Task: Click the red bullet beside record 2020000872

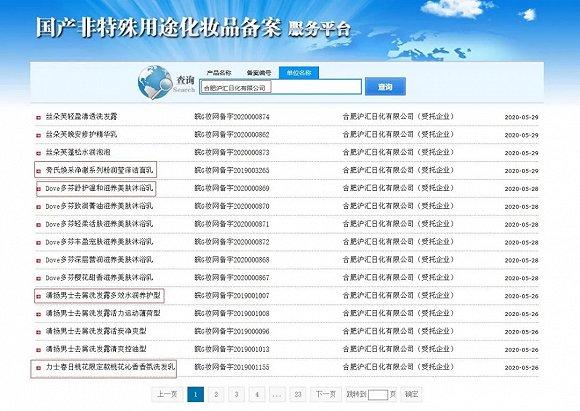Action: [x=38, y=242]
